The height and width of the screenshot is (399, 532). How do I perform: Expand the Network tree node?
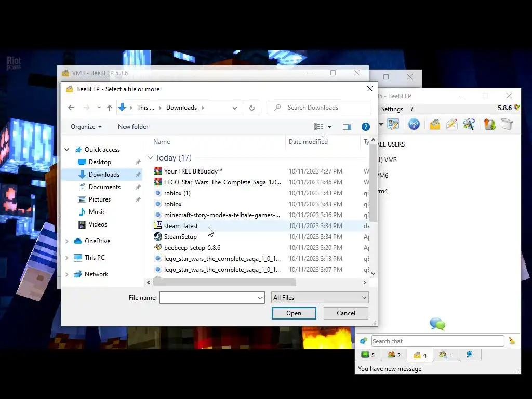(67, 274)
